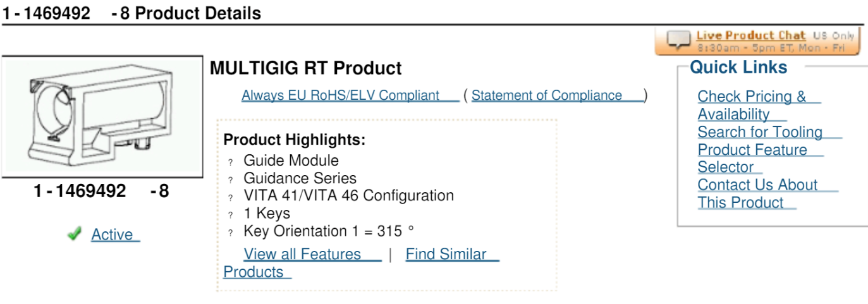
Task: Click part number caption under product image
Action: 101,191
